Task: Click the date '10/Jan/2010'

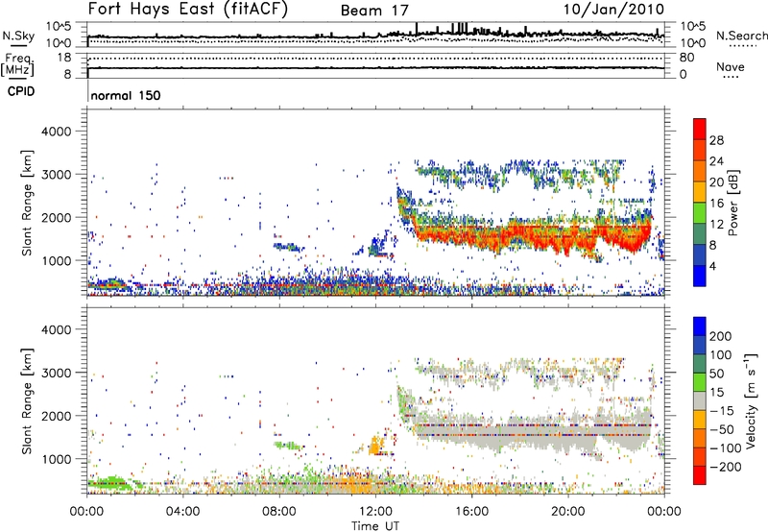Action: [613, 10]
